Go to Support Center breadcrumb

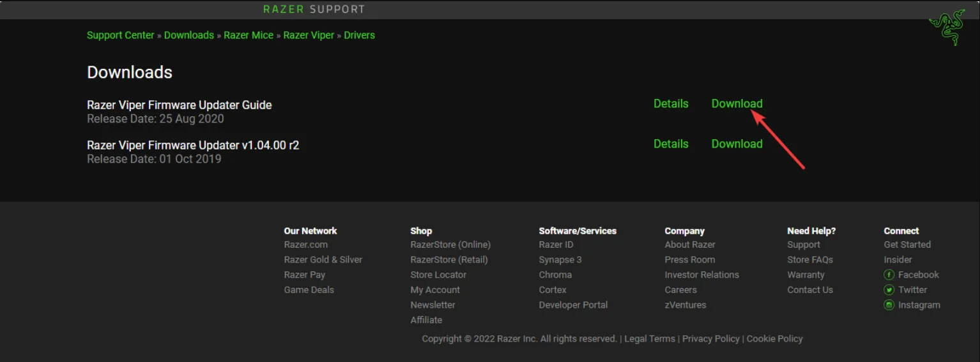click(x=120, y=35)
